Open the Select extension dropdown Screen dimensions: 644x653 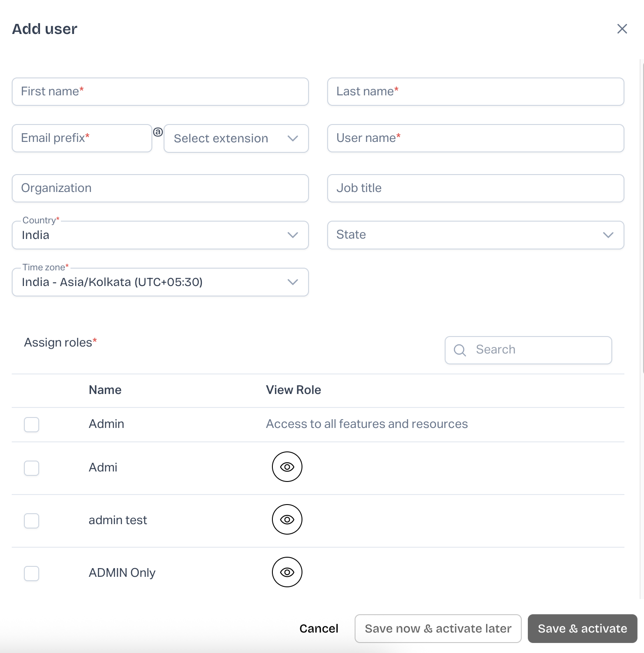(x=236, y=138)
